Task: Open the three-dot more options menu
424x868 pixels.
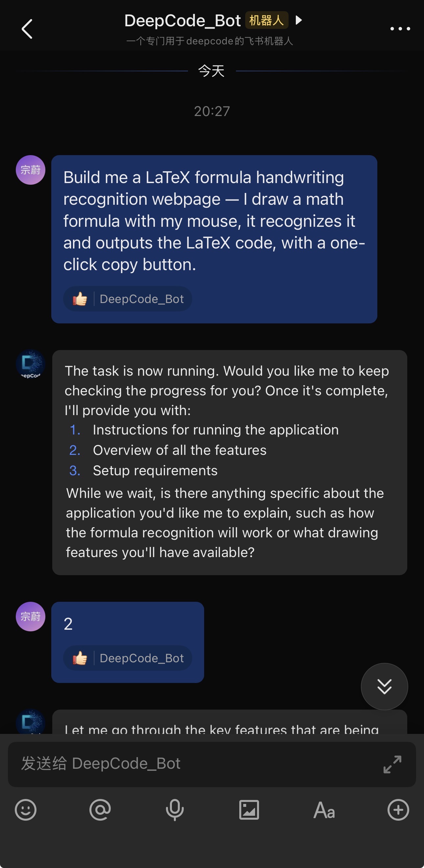Action: coord(400,29)
